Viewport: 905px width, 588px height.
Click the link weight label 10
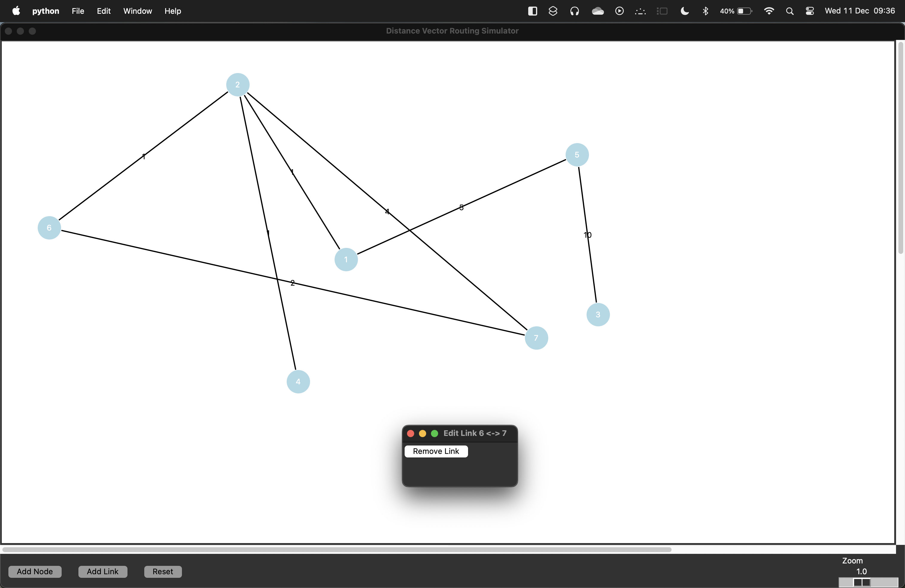click(x=587, y=235)
